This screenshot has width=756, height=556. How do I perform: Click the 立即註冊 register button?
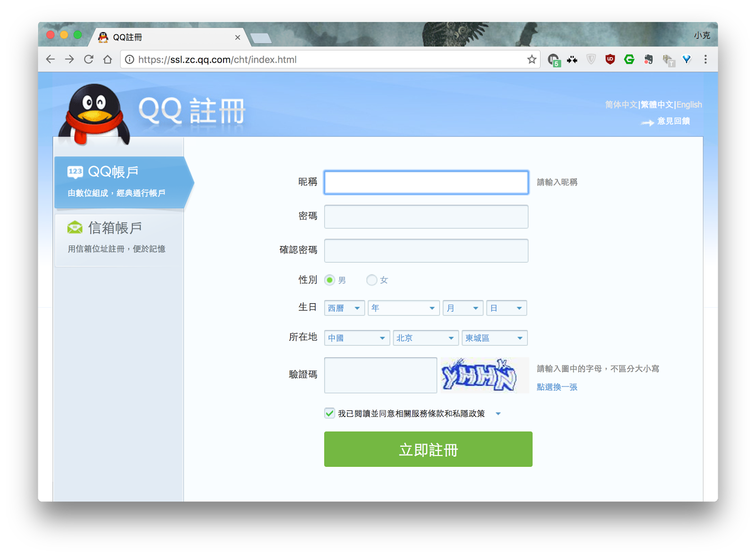coord(428,449)
